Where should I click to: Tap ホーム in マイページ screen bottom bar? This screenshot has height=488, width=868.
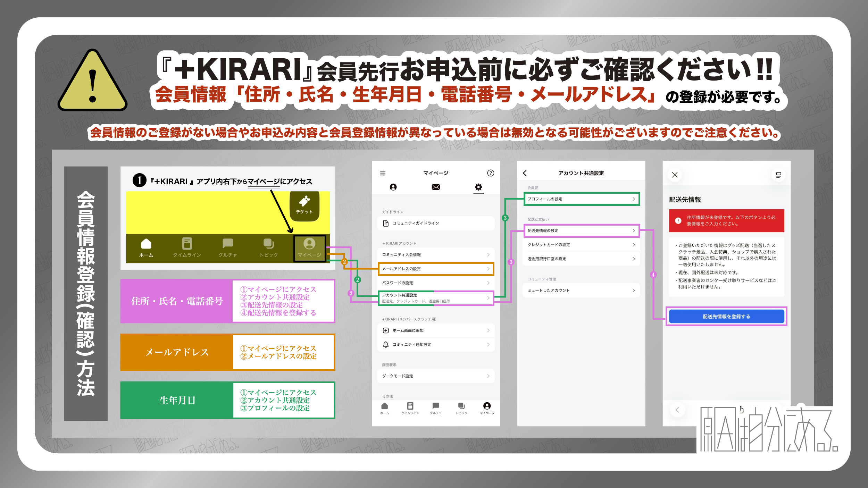coord(384,409)
